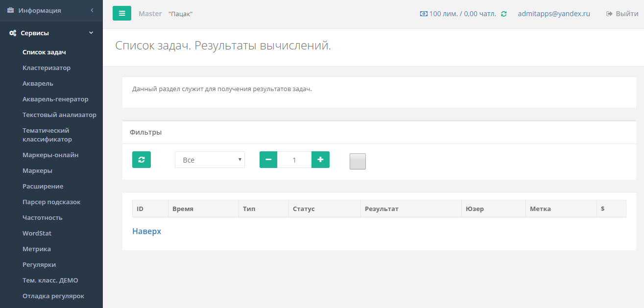Open Текстовый анализатор in the sidebar
Image resolution: width=644 pixels, height=308 pixels.
[x=59, y=115]
